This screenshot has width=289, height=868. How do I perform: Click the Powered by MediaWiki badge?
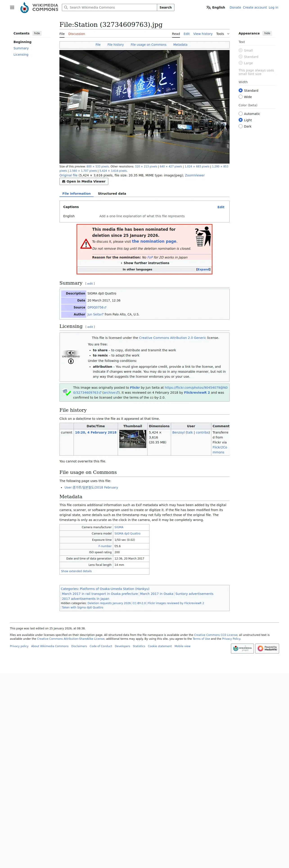(x=267, y=648)
